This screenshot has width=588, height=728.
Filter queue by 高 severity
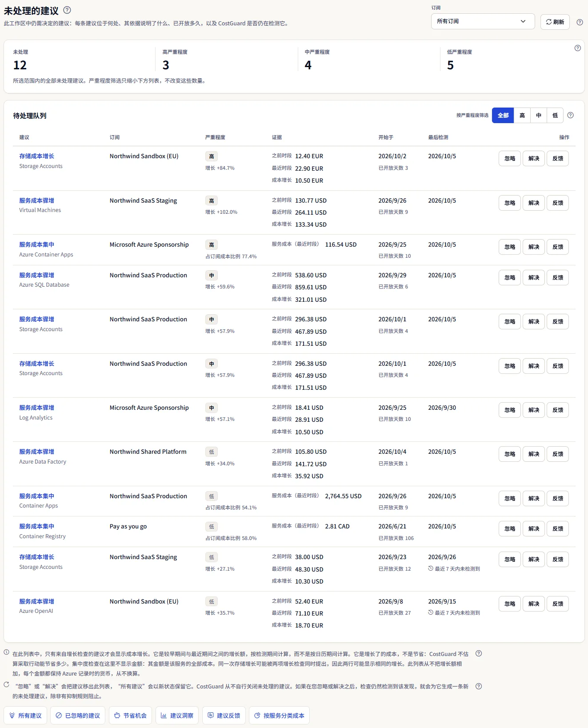point(522,116)
